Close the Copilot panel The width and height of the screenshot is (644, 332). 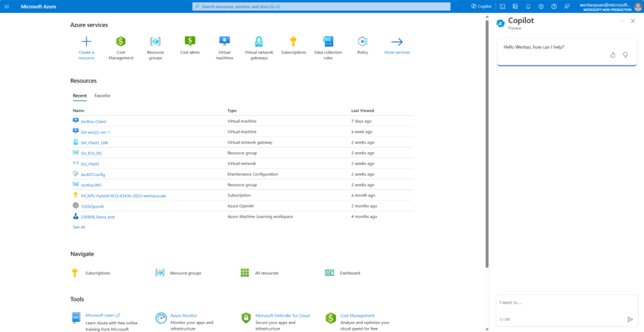pos(633,20)
